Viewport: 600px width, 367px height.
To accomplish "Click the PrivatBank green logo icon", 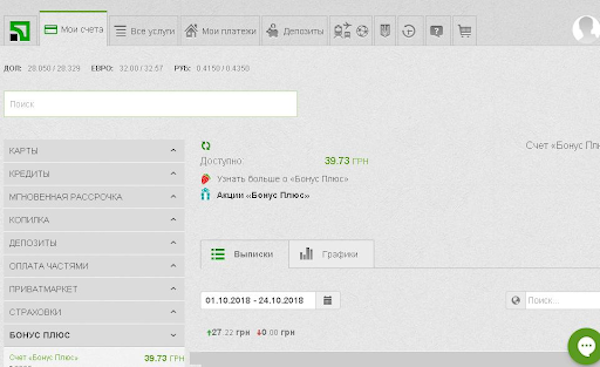I will click(20, 31).
